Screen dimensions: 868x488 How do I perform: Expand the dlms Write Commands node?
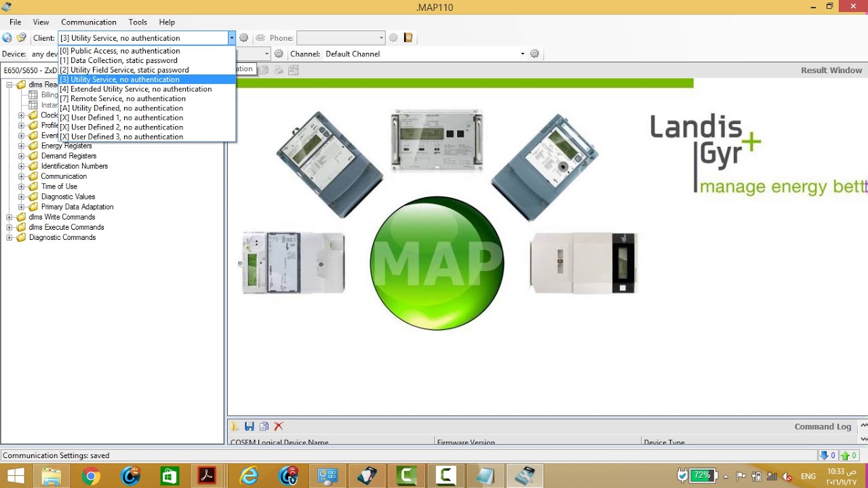click(x=9, y=217)
